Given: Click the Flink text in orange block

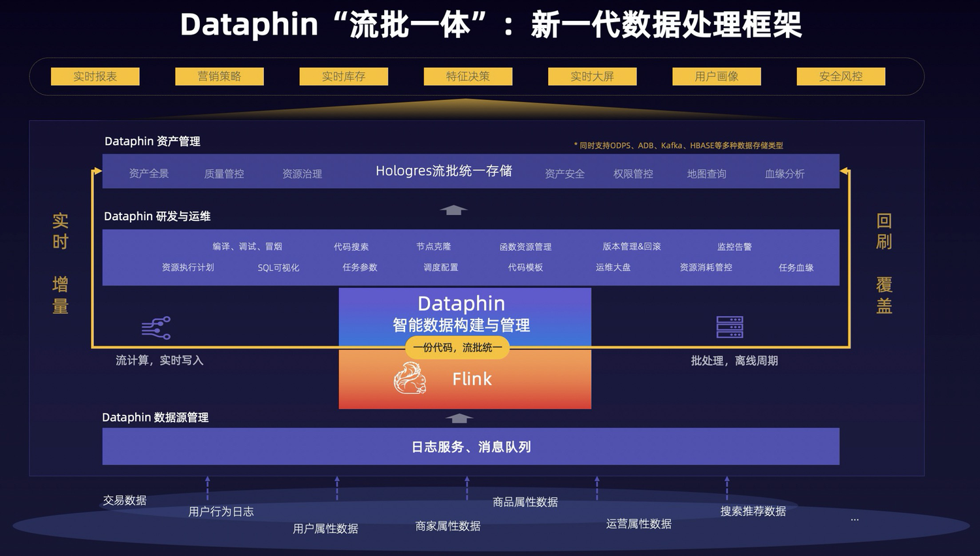Looking at the screenshot, I should (472, 379).
